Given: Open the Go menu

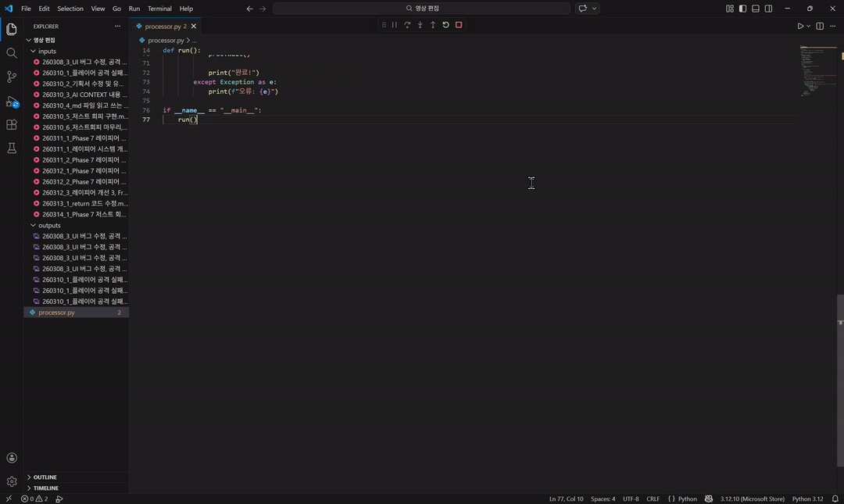Looking at the screenshot, I should click(116, 9).
